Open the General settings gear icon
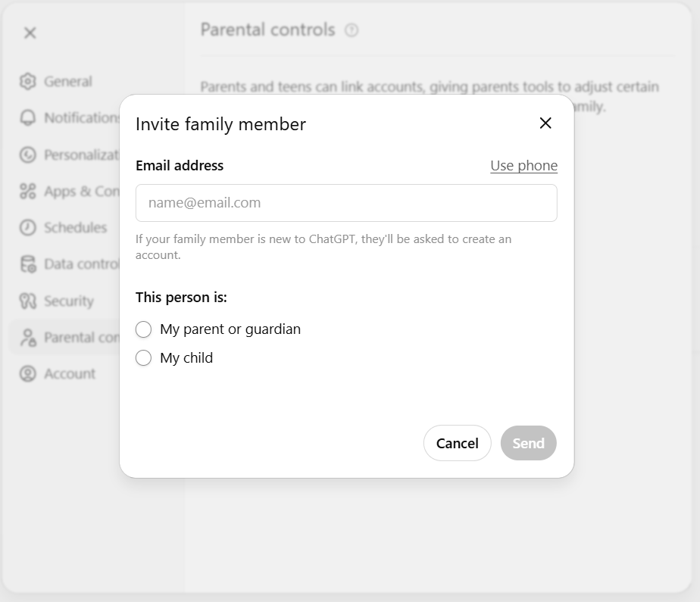Image resolution: width=700 pixels, height=602 pixels. tap(27, 81)
